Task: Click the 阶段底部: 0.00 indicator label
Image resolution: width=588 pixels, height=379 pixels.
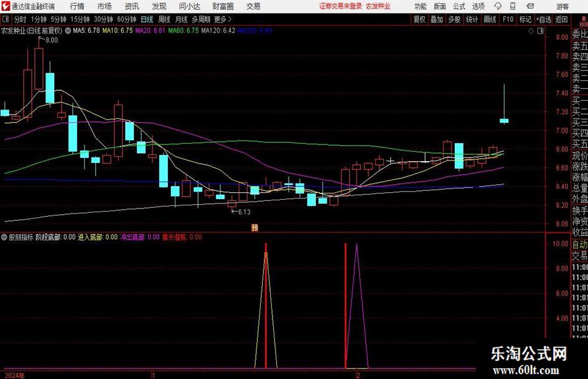Action: pyautogui.click(x=55, y=237)
